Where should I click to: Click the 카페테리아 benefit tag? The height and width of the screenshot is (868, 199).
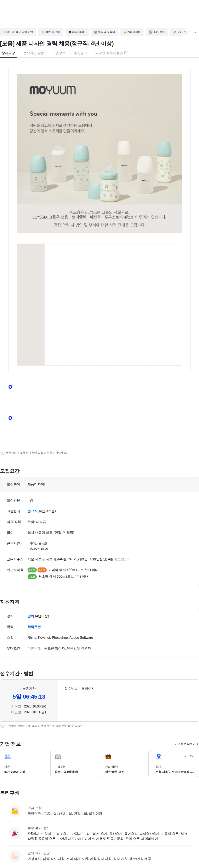coord(132,32)
